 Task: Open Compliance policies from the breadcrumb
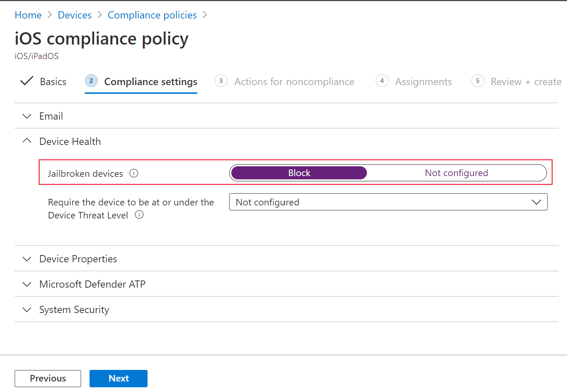tap(152, 15)
